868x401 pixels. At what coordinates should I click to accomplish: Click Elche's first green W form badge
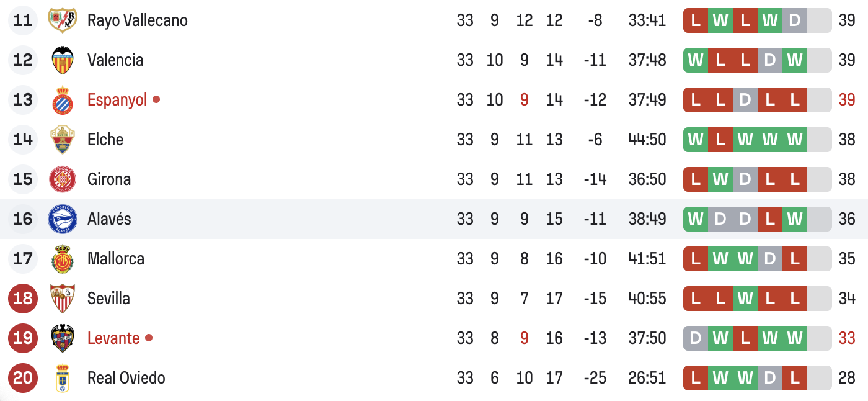pyautogui.click(x=696, y=140)
